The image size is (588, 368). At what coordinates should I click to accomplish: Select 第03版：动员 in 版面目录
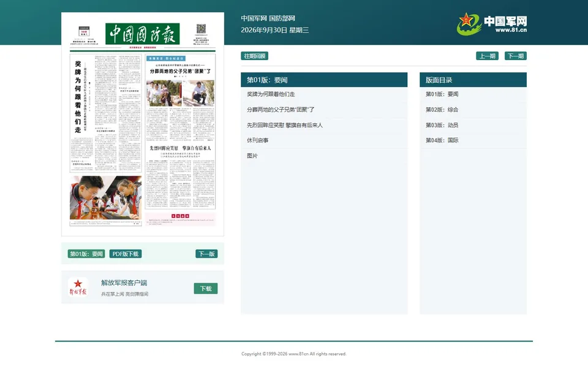[442, 125]
